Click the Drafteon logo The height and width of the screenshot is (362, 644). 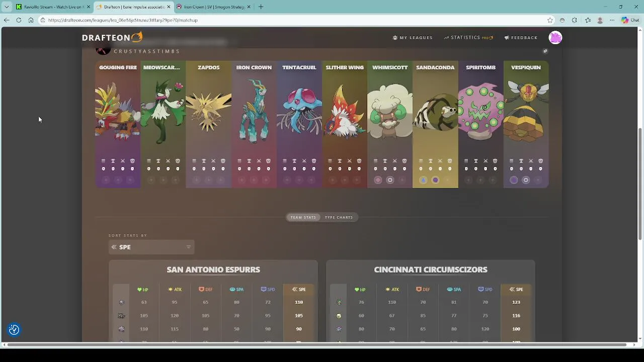click(112, 37)
